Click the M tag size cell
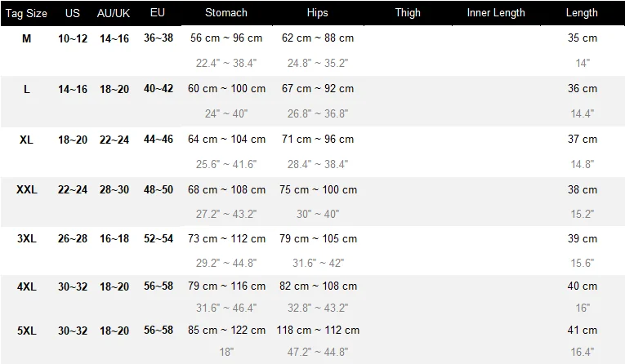 pos(26,38)
